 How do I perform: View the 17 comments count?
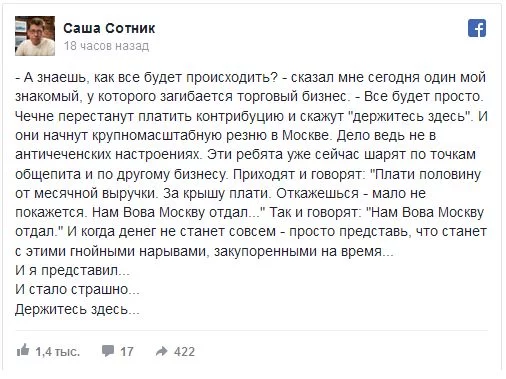(x=127, y=352)
